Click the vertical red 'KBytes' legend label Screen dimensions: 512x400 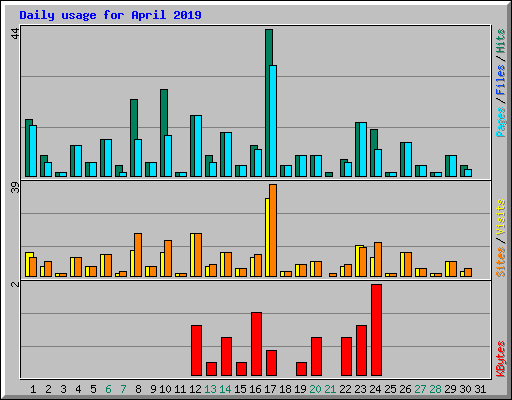pyautogui.click(x=500, y=359)
